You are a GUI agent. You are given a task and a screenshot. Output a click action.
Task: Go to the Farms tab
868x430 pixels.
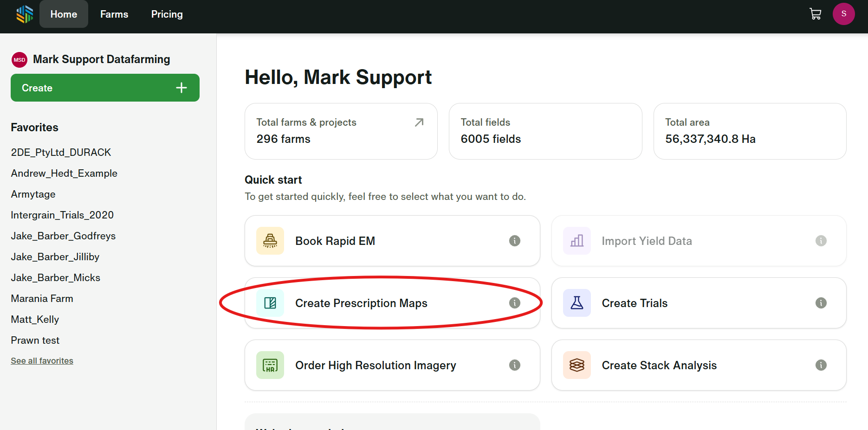click(x=114, y=14)
